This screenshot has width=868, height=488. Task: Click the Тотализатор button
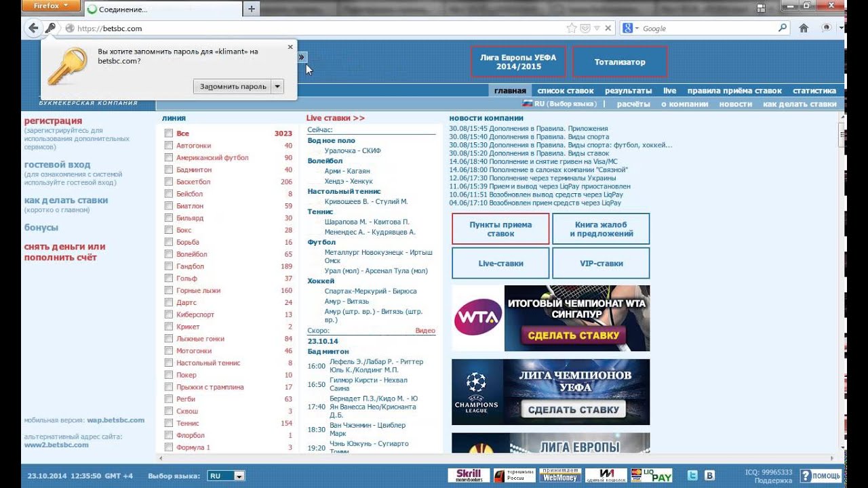(x=620, y=62)
